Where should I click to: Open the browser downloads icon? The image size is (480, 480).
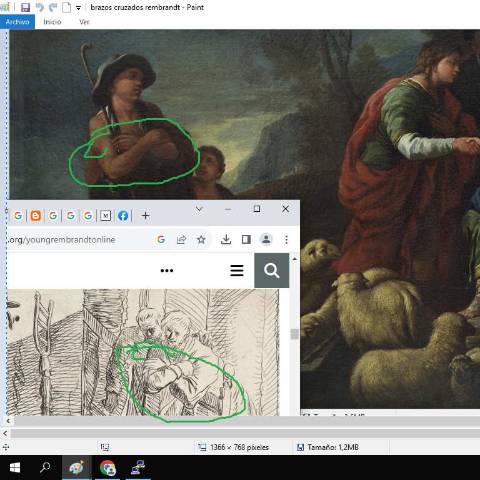click(226, 239)
